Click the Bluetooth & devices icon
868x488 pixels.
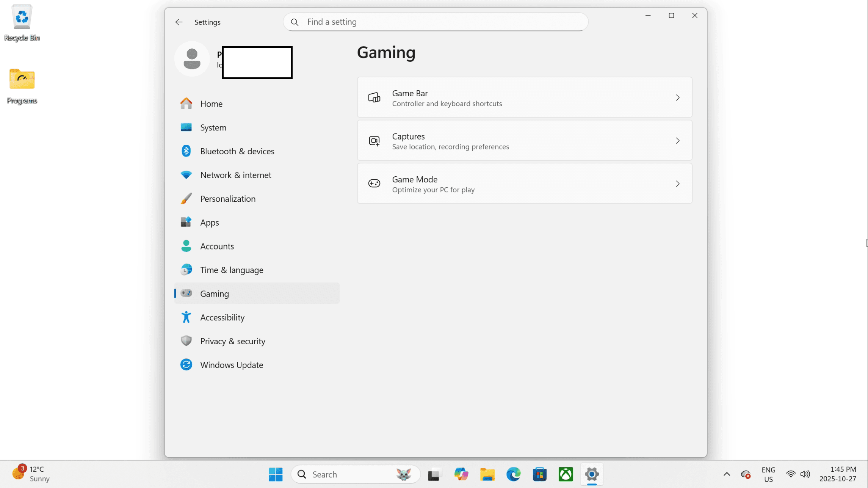pyautogui.click(x=186, y=151)
